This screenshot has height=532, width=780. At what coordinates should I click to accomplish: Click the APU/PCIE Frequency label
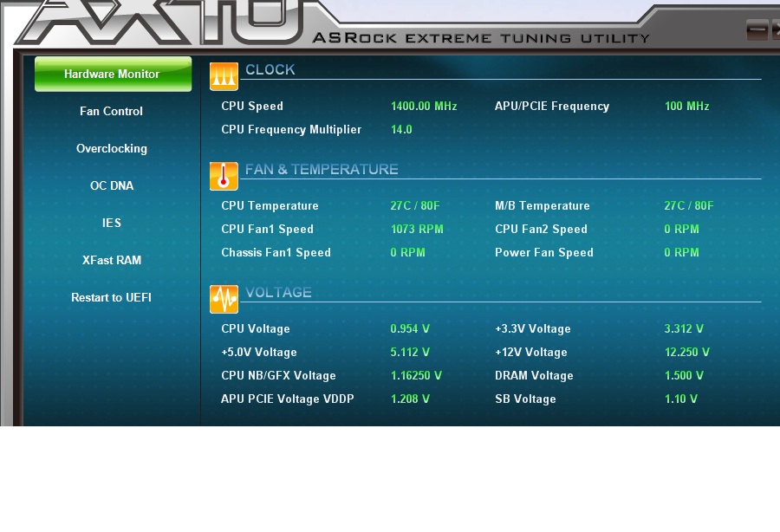pos(552,106)
